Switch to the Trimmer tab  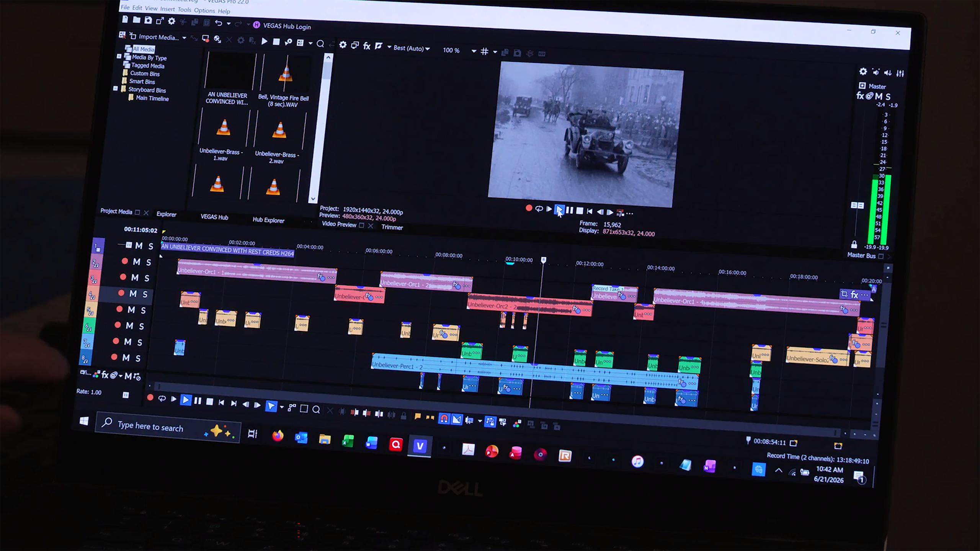[x=392, y=227]
